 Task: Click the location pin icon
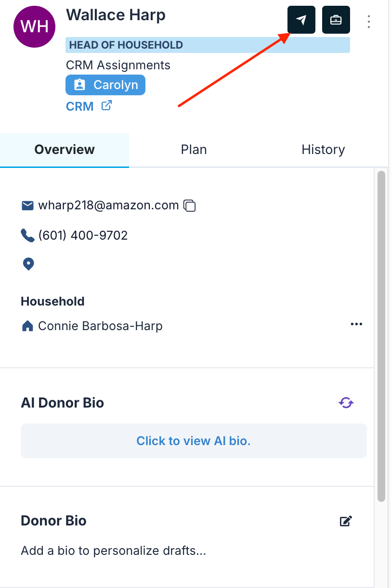tap(28, 264)
